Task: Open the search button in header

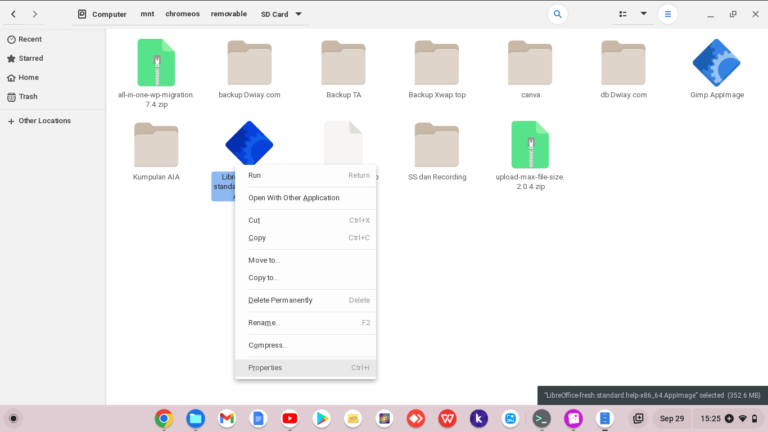Action: pyautogui.click(x=557, y=14)
